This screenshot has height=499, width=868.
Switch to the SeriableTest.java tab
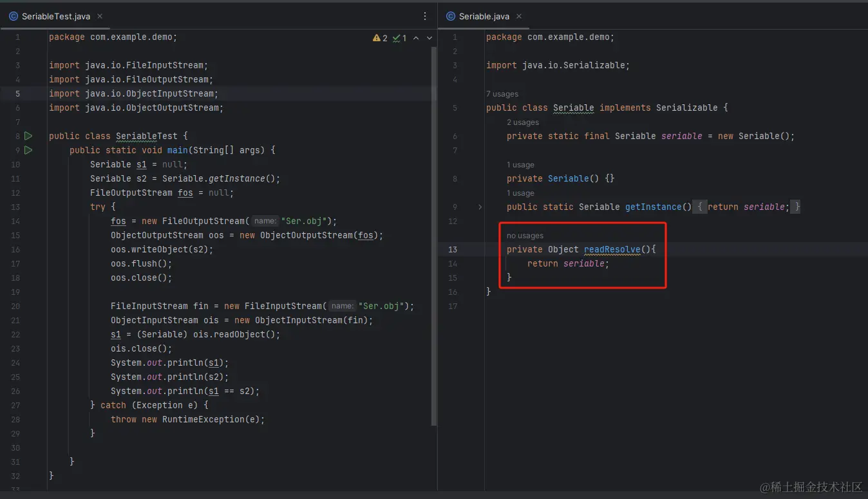(x=56, y=16)
